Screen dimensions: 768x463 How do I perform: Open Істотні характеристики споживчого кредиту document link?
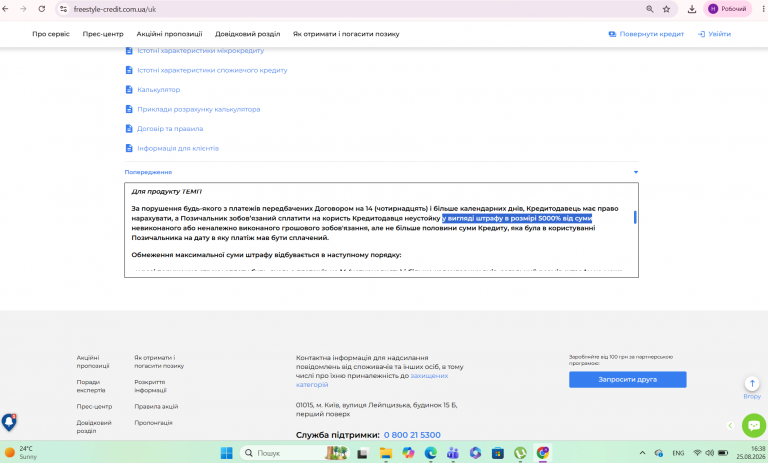pyautogui.click(x=212, y=70)
